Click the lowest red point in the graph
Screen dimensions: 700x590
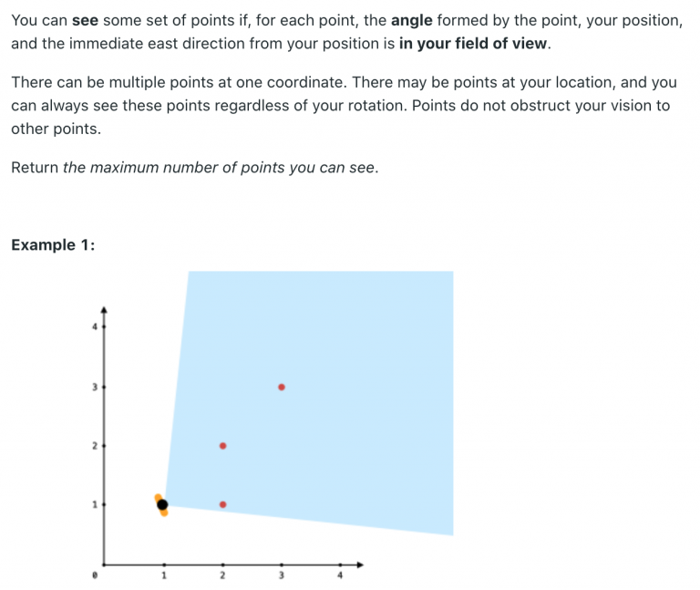[x=222, y=503]
